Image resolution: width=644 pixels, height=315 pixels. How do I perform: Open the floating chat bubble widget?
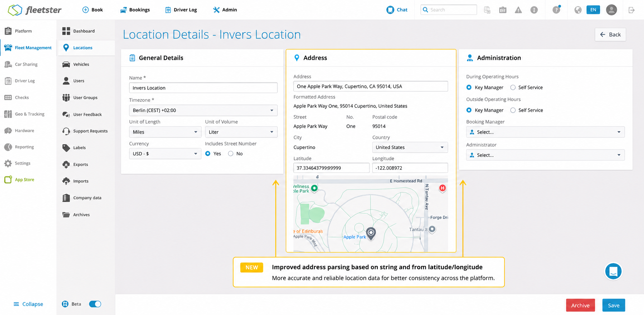[x=613, y=271]
